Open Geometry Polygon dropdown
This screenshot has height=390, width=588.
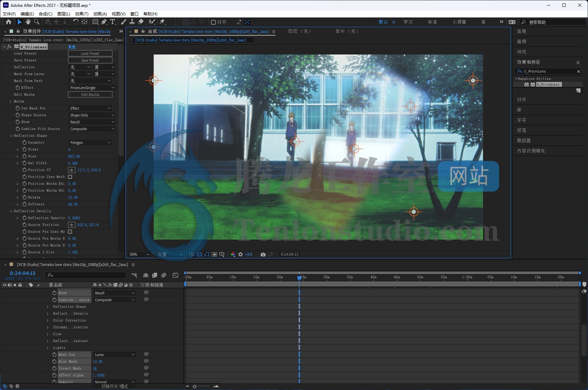pos(90,143)
